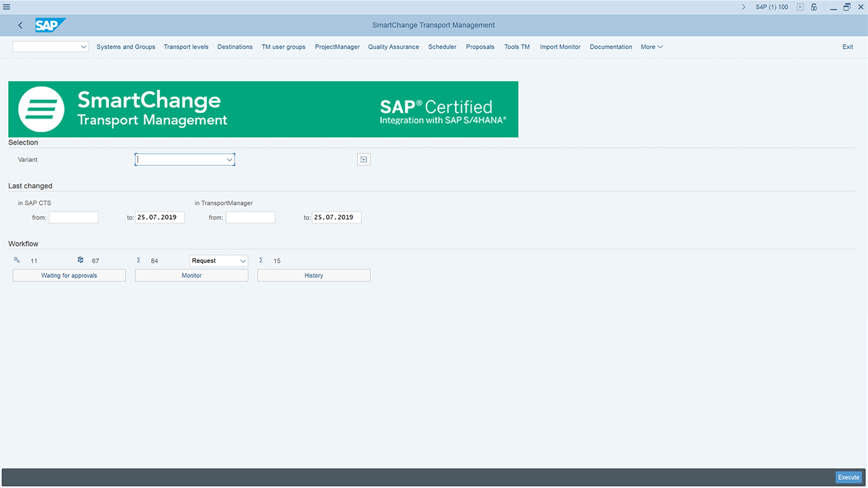Click the package cube icon beside 67
Image resolution: width=868 pixels, height=488 pixels.
[80, 260]
